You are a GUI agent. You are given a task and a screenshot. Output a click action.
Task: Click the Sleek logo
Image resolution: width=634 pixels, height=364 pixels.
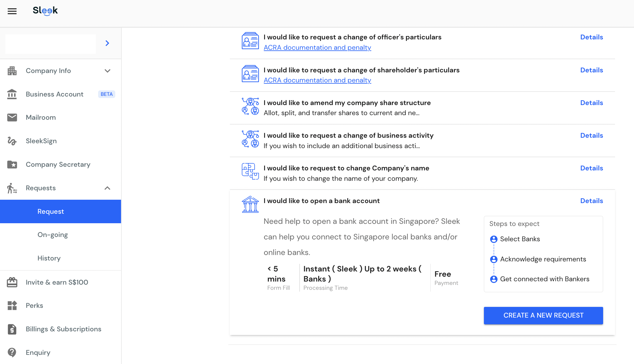[x=45, y=11]
